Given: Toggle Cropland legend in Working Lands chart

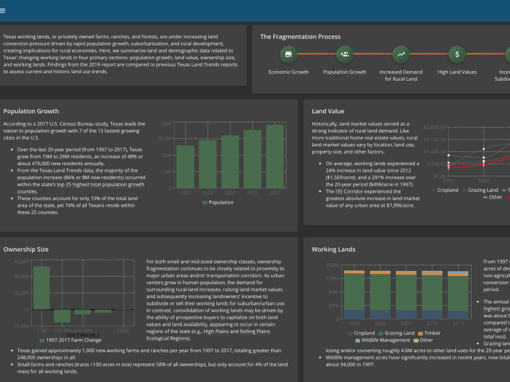Looking at the screenshot, I should click(x=361, y=333).
